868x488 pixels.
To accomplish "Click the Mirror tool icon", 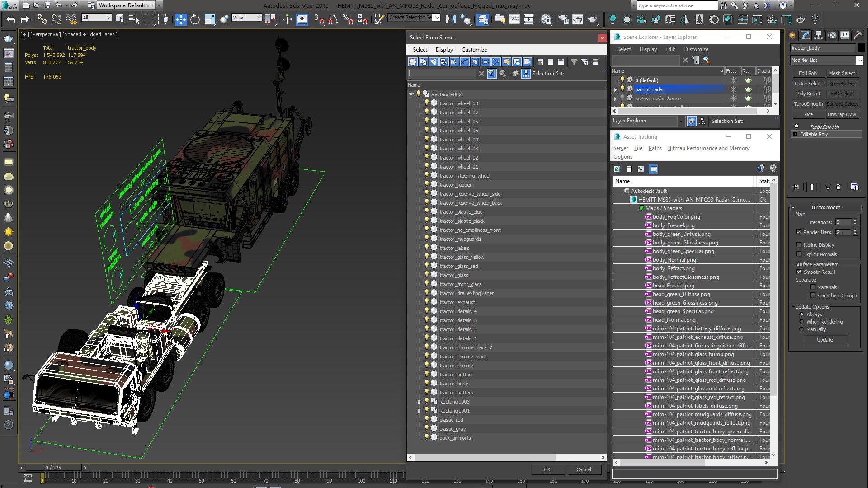I will pyautogui.click(x=451, y=19).
